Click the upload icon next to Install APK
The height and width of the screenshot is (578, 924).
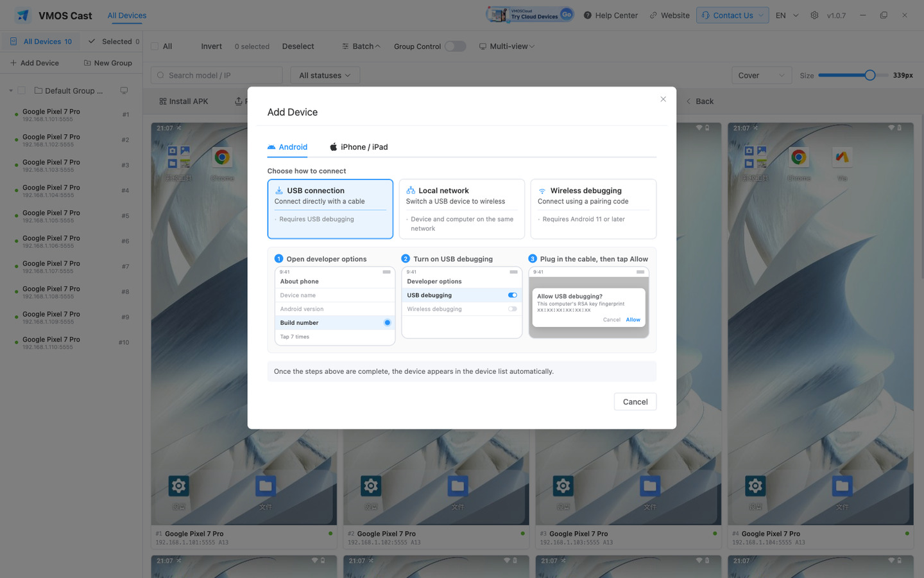239,101
